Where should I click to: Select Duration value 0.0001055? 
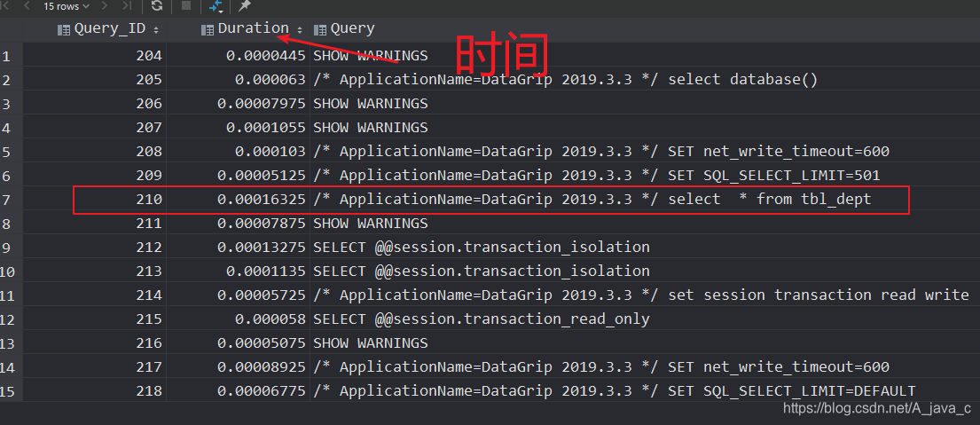[266, 128]
